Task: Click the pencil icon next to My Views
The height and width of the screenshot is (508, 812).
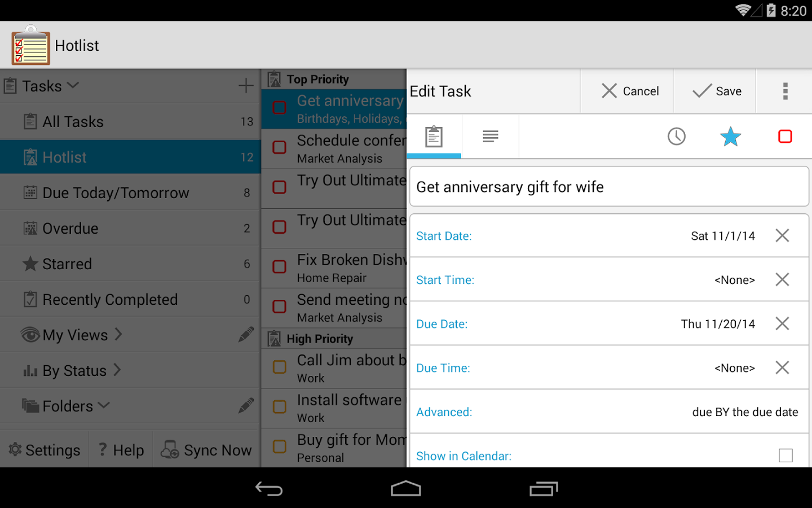Action: pyautogui.click(x=246, y=335)
